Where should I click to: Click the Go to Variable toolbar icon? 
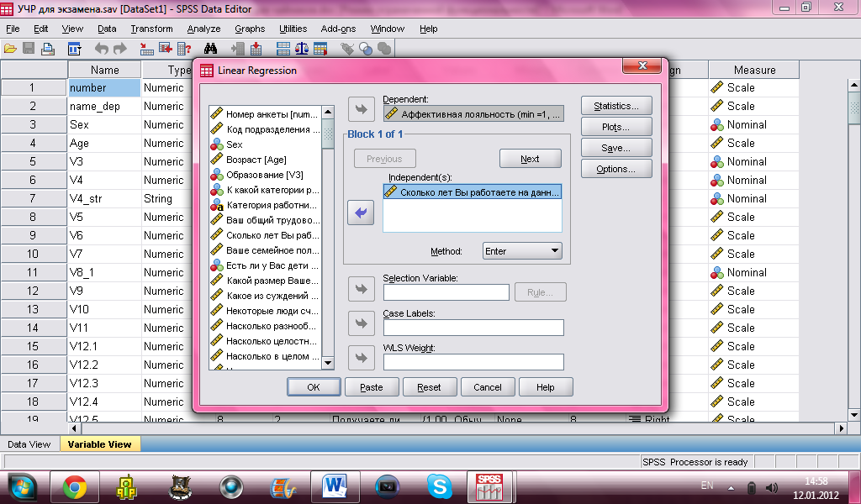(x=166, y=49)
